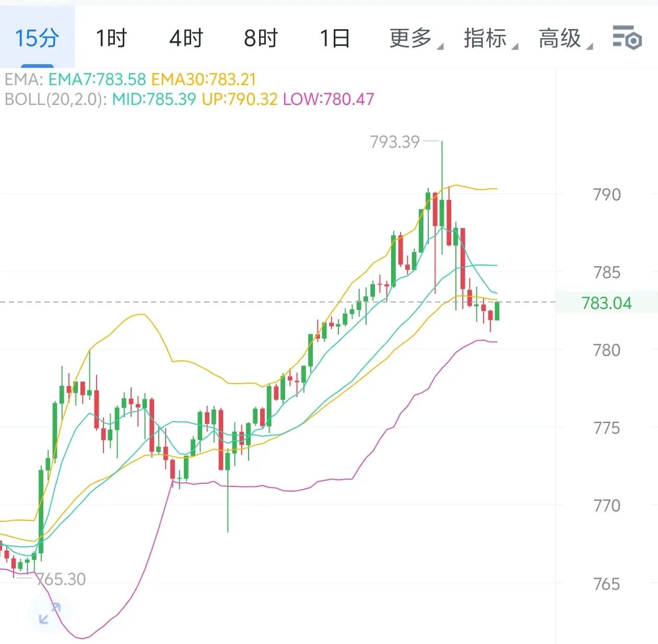This screenshot has width=658, height=644.
Task: Switch to the 1日 timeframe
Action: 334,38
